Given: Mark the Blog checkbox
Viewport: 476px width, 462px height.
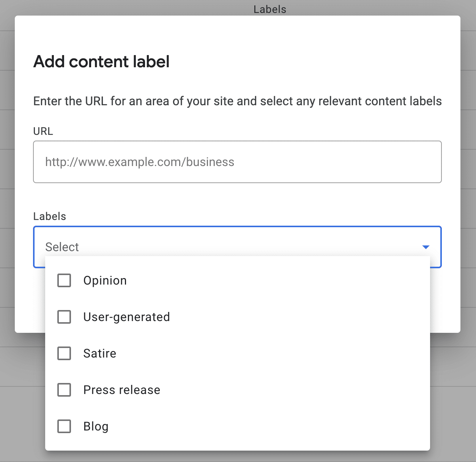Looking at the screenshot, I should click(x=64, y=426).
